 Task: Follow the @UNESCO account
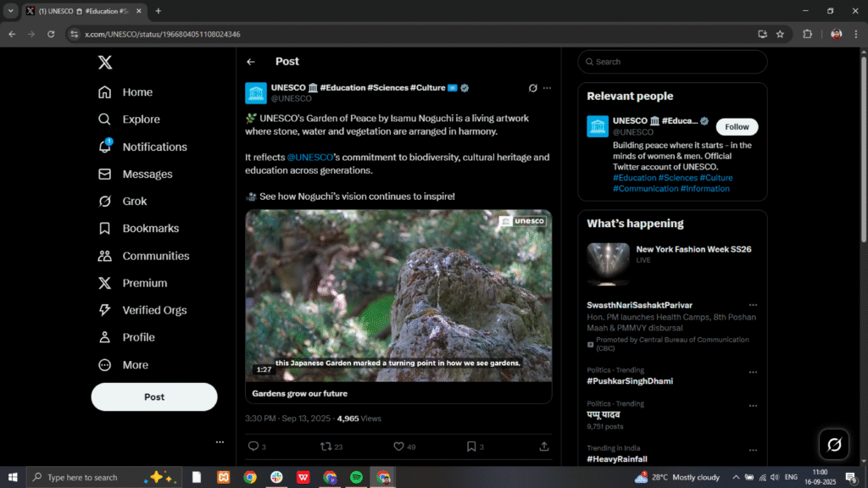(x=737, y=126)
